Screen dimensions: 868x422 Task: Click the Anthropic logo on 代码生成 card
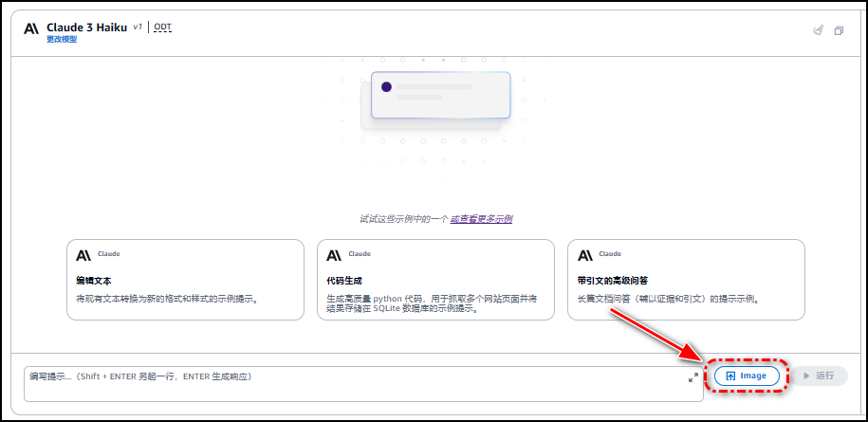point(334,255)
